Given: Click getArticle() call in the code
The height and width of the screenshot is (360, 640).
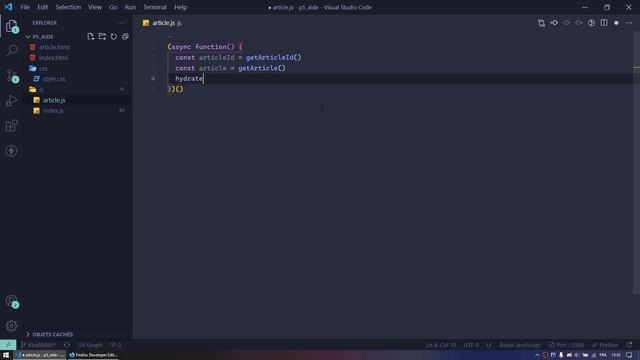Looking at the screenshot, I should point(262,68).
